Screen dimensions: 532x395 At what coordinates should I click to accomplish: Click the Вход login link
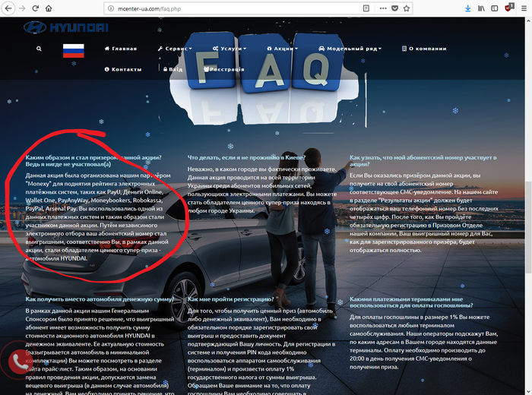pos(173,68)
